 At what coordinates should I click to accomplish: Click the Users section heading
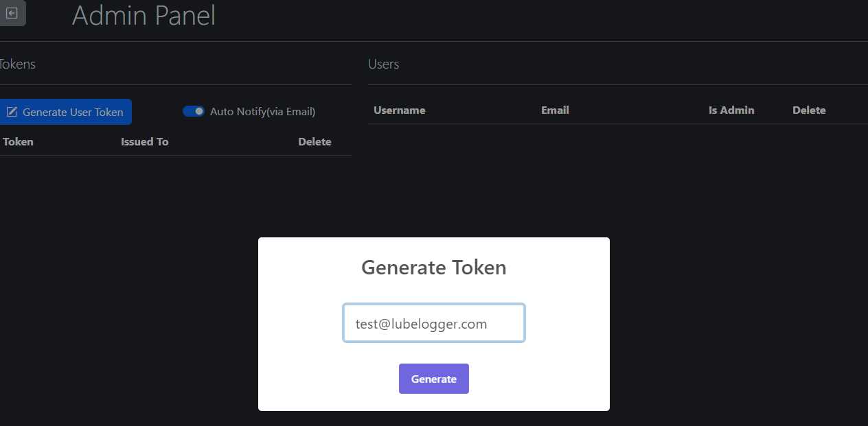pos(383,64)
